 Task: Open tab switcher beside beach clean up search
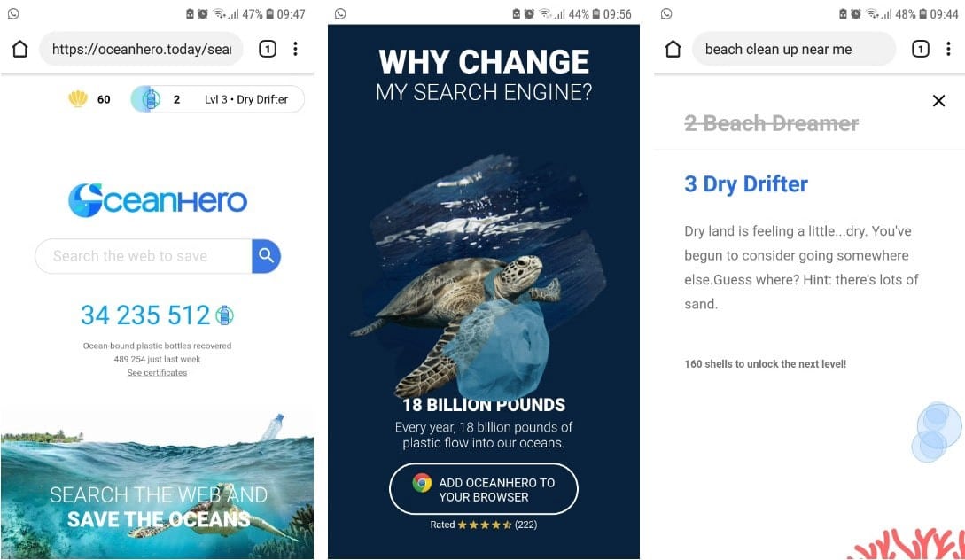[920, 49]
